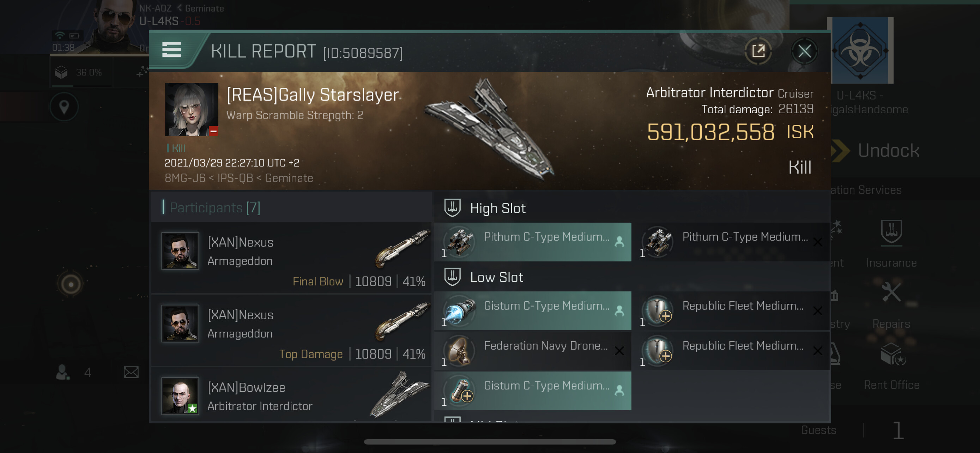Click the first Pithum C-Type Medium module
Screen dimensions: 980x453
(x=533, y=242)
